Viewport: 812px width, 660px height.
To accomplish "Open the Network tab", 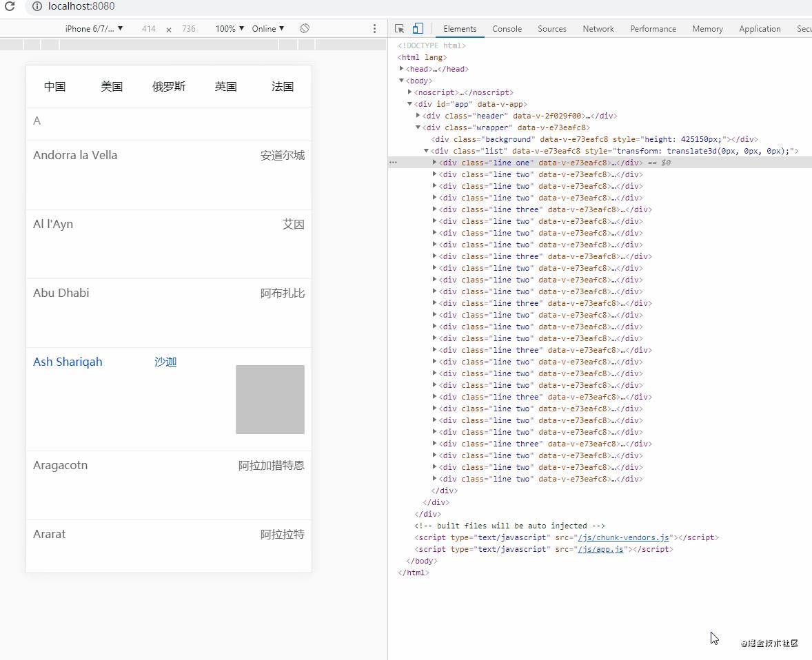I will coord(598,29).
